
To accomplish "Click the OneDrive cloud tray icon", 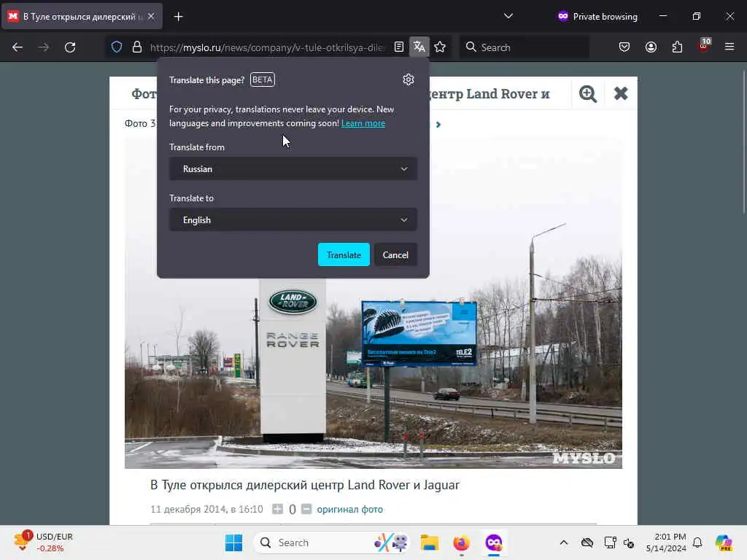I will (x=587, y=542).
